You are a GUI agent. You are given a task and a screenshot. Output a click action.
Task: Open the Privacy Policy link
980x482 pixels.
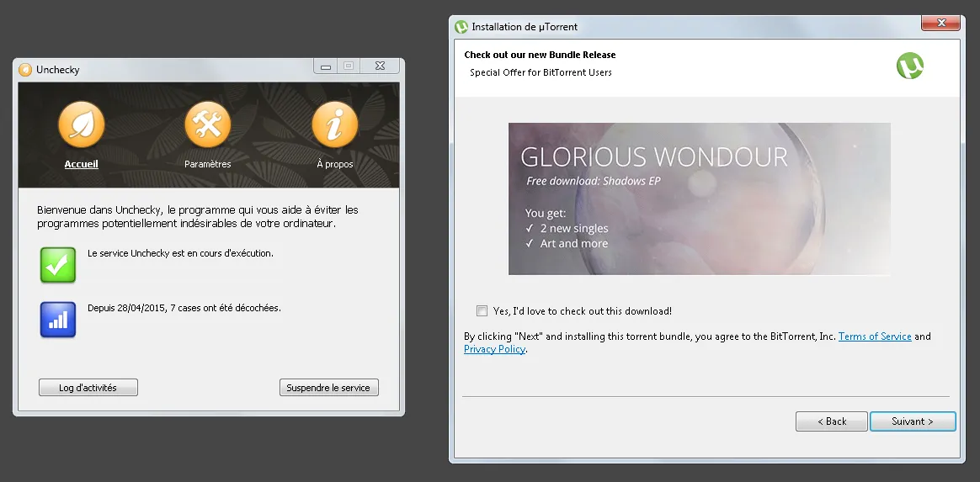pyautogui.click(x=494, y=349)
